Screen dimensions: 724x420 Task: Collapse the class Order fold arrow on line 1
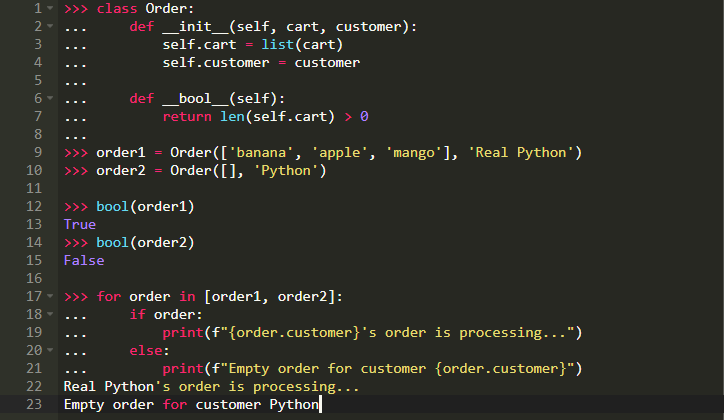50,8
